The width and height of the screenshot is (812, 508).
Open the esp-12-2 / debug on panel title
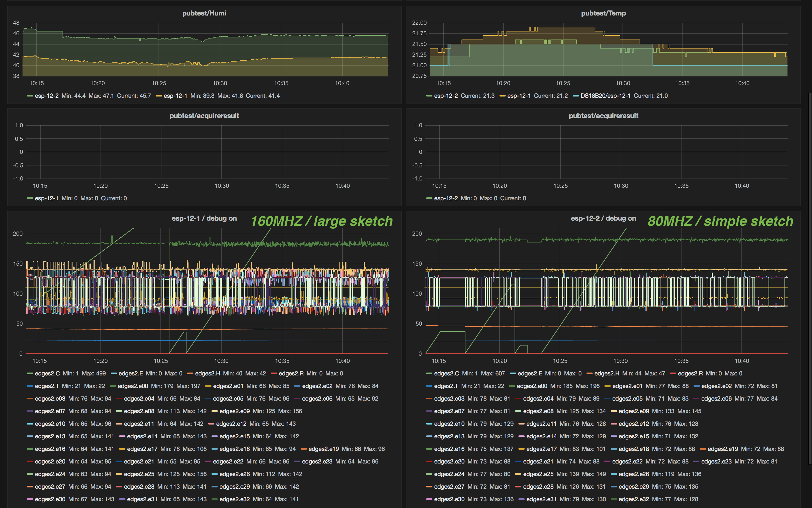603,218
